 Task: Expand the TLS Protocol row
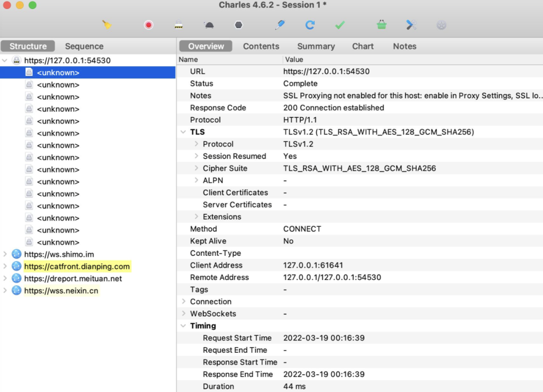[x=196, y=144]
